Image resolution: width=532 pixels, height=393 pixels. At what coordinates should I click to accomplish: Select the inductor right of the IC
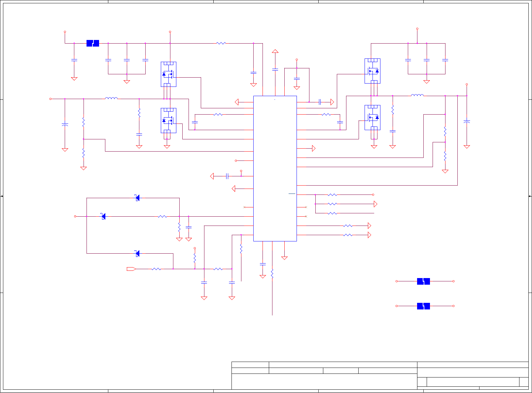tap(417, 95)
